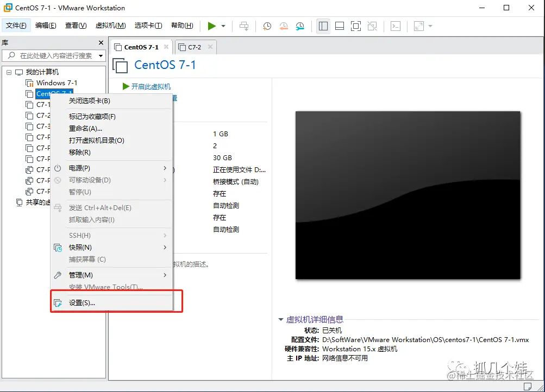The height and width of the screenshot is (392, 545).
Task: Click network value 桥接模式 (自动)
Action: (236, 181)
